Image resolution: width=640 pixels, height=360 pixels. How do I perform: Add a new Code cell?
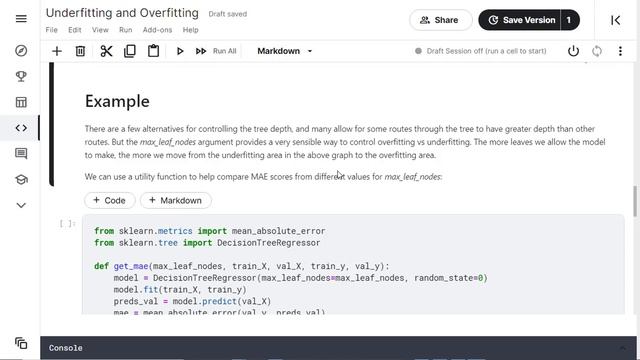[109, 200]
